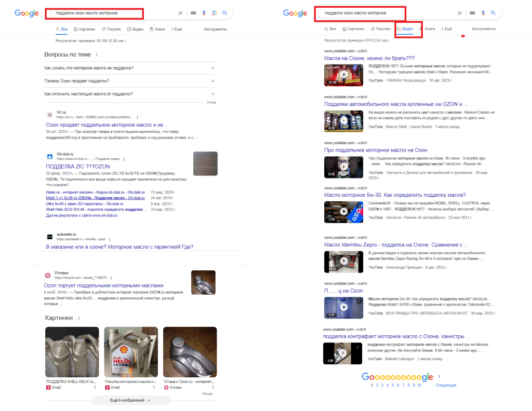Clear search text in the right window
The width and height of the screenshot is (532, 411).
tap(459, 13)
